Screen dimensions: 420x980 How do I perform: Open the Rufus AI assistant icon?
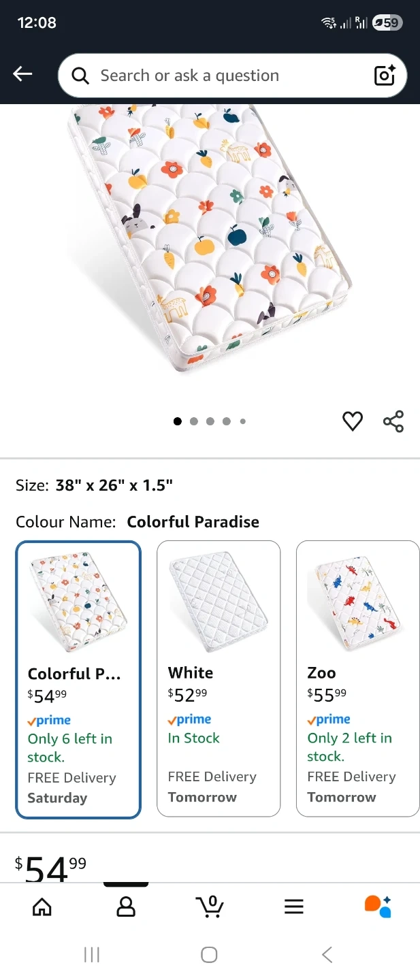(x=378, y=906)
